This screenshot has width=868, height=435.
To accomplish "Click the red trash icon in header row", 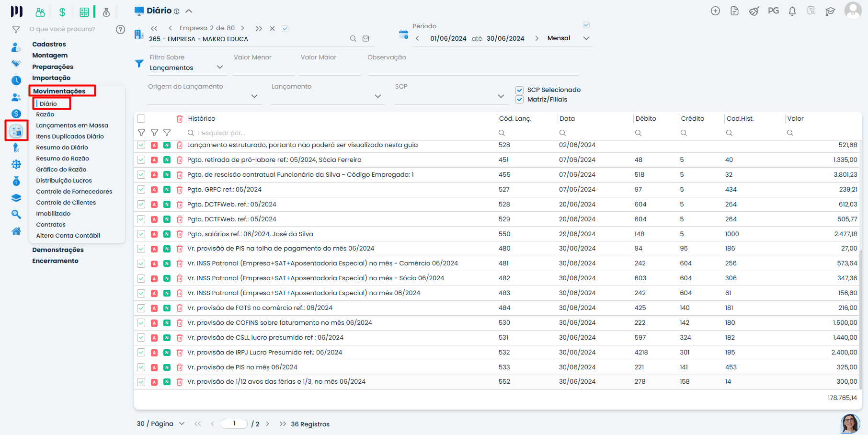I will [180, 119].
